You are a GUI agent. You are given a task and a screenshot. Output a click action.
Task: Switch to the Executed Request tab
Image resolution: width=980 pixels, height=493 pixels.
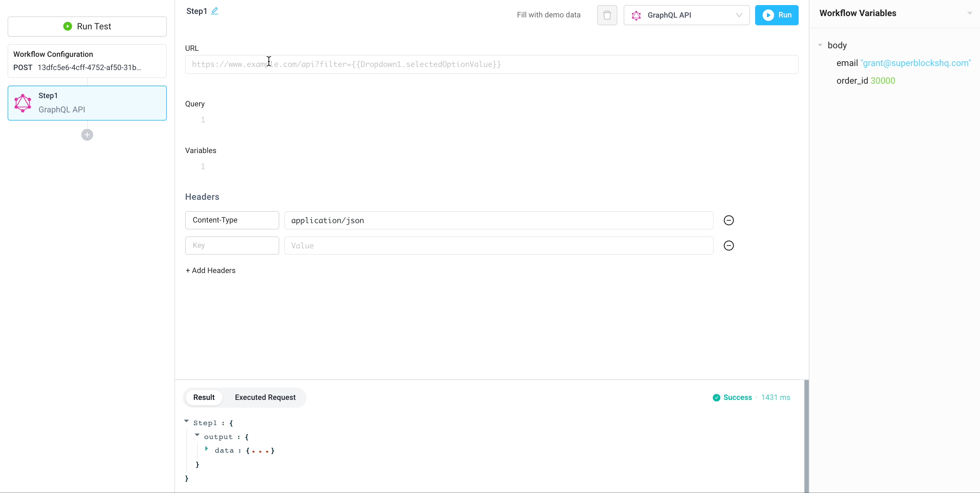[x=265, y=397]
